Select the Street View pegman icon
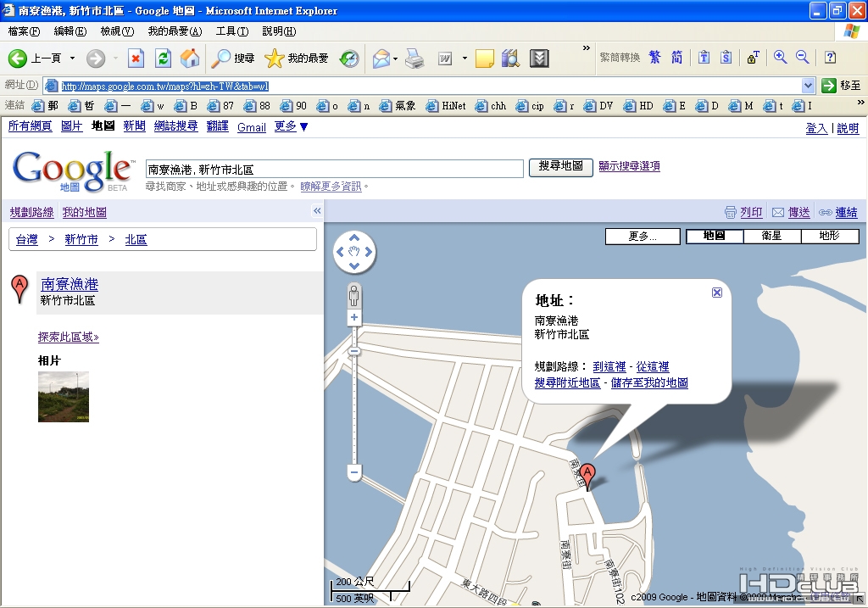Image resolution: width=868 pixels, height=608 pixels. point(354,295)
